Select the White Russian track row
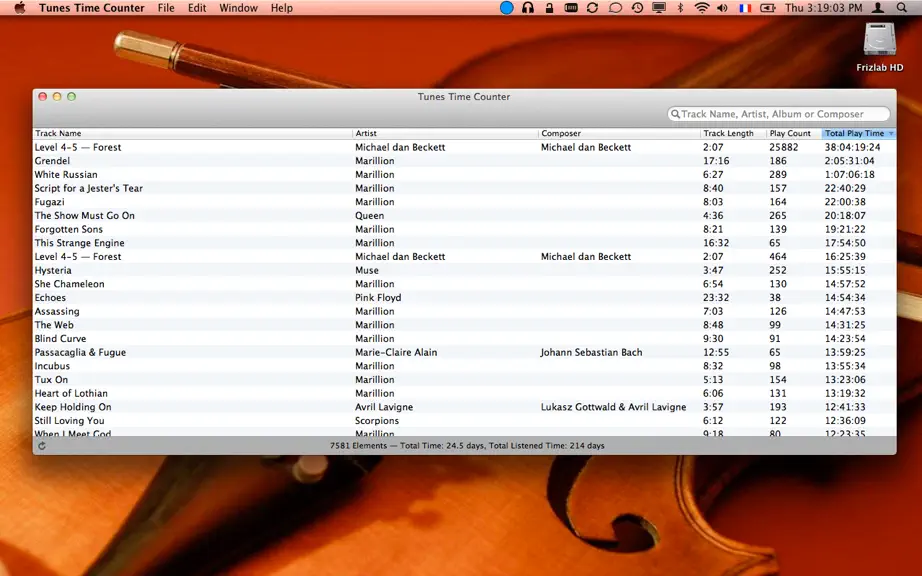The height and width of the screenshot is (576, 922). [465, 175]
